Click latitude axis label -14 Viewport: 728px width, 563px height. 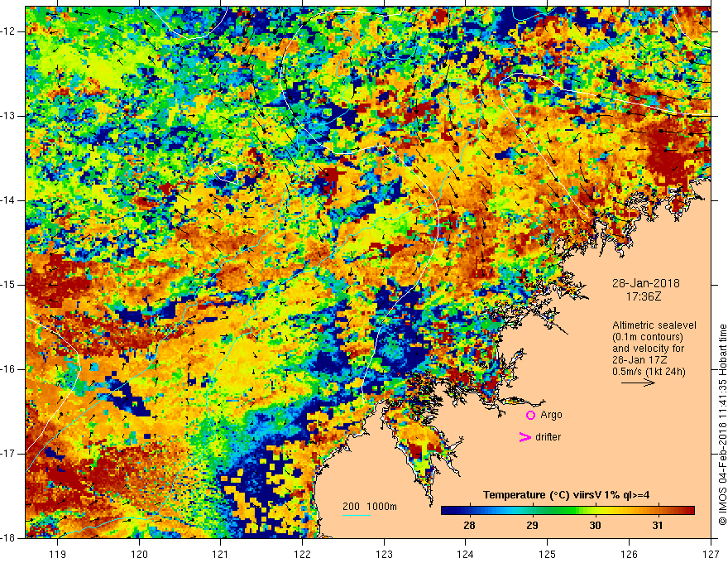click(x=8, y=200)
